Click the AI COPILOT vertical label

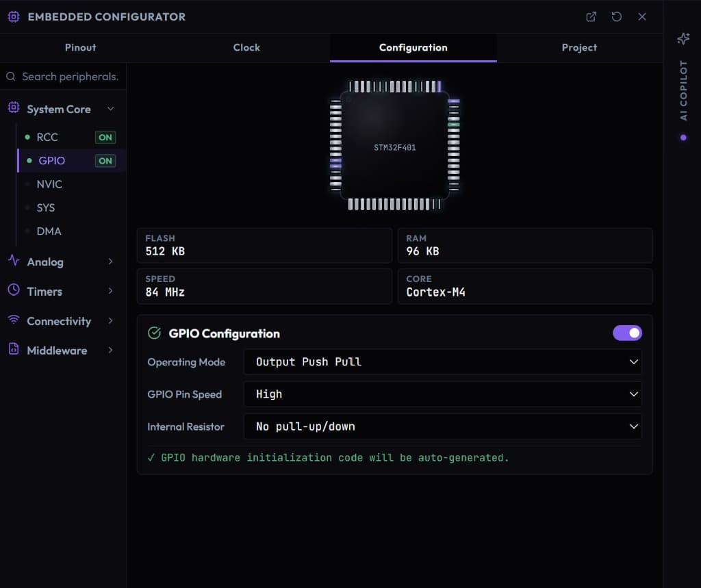tap(683, 90)
